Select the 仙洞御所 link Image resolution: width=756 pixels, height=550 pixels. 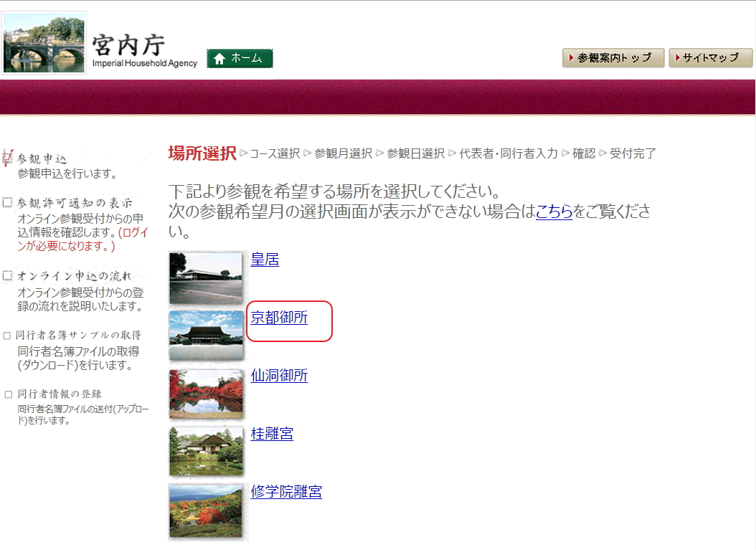click(x=279, y=376)
